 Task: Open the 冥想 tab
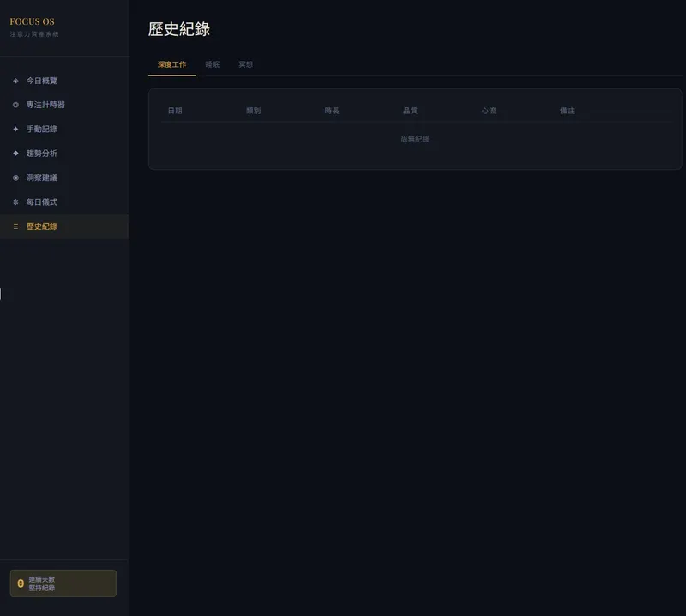[x=245, y=65]
